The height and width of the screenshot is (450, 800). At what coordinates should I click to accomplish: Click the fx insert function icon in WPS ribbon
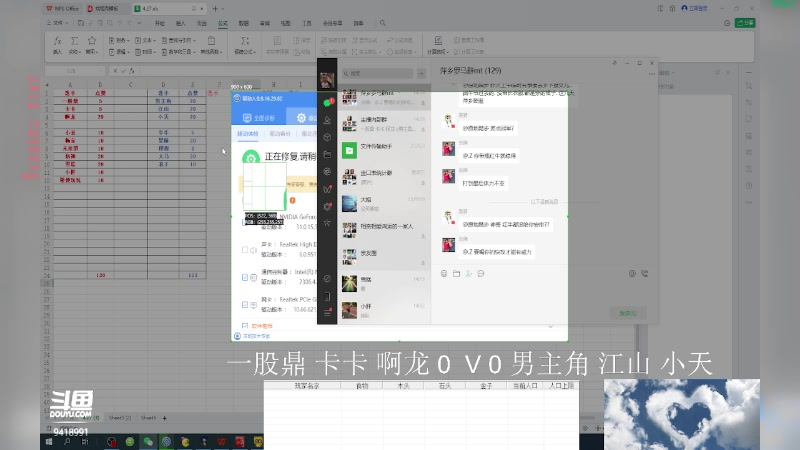click(58, 41)
